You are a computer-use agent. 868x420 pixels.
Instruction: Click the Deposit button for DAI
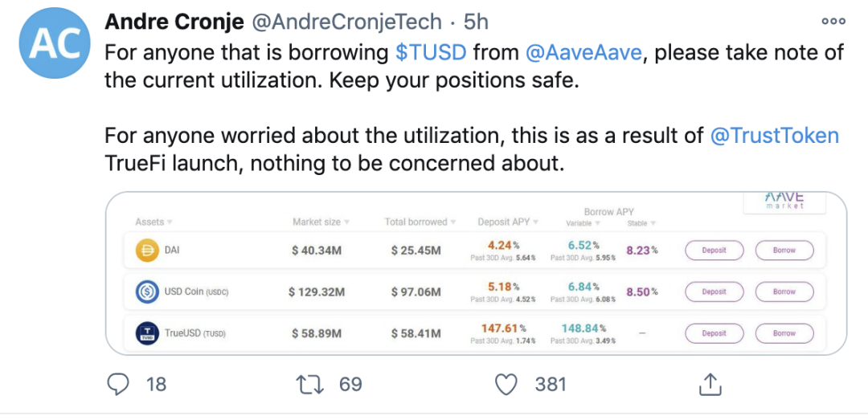tap(714, 250)
